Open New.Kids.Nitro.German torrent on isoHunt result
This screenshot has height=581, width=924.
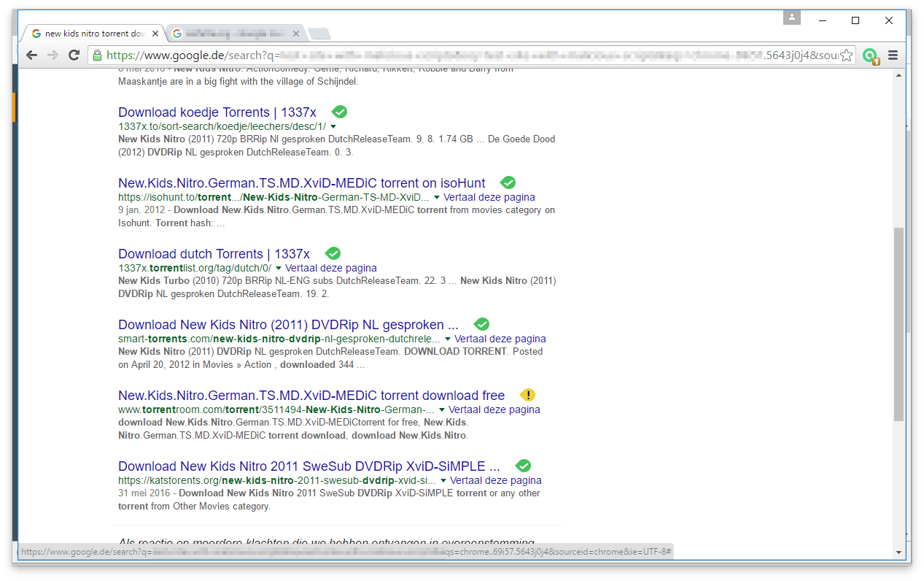click(302, 182)
